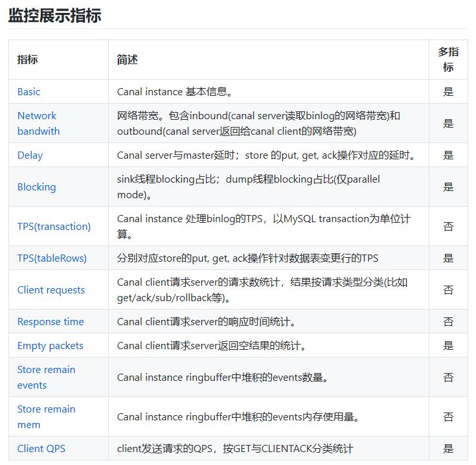This screenshot has width=476, height=465.
Task: Click the Delay row description text
Action: point(266,155)
